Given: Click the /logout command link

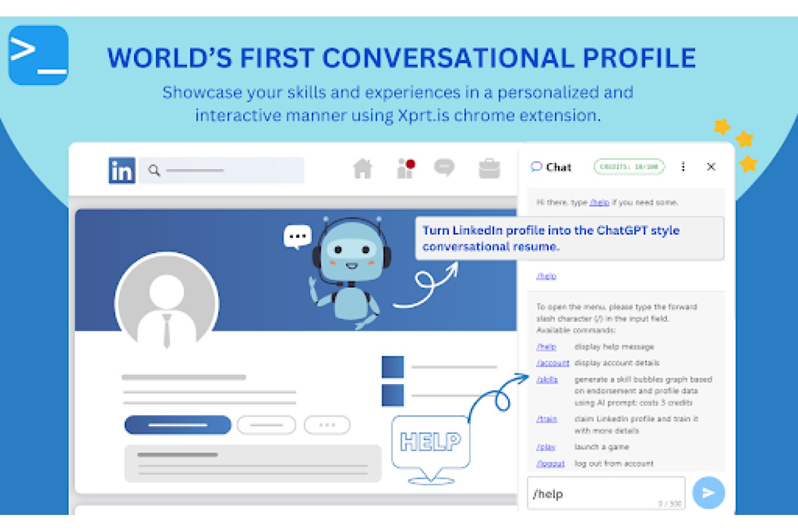Looking at the screenshot, I should [551, 464].
